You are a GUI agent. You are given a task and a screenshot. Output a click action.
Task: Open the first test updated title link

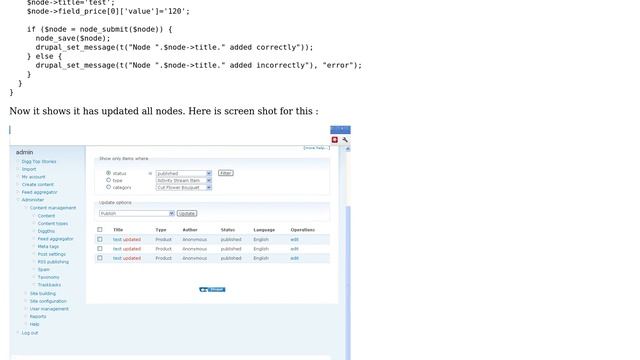127,240
